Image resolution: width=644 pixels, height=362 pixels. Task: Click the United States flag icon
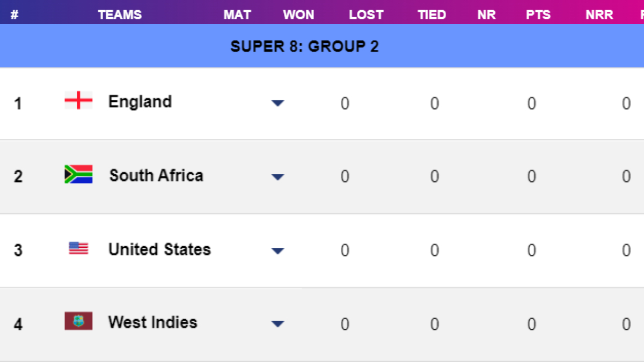(78, 249)
